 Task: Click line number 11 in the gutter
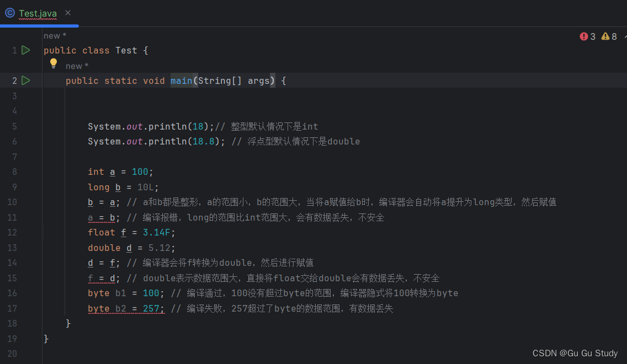(x=12, y=217)
